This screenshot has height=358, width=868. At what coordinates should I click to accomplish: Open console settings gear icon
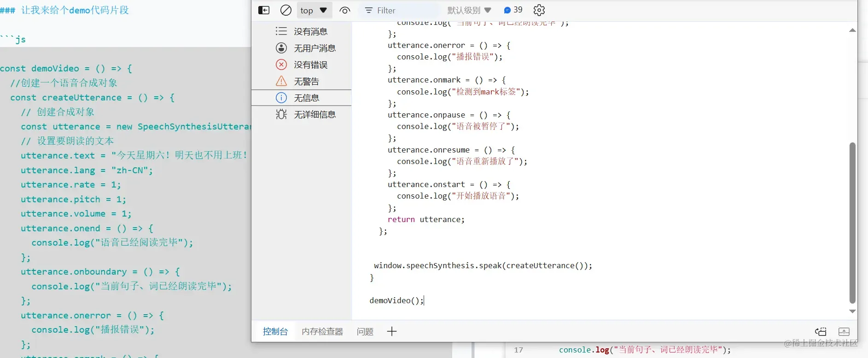click(539, 10)
